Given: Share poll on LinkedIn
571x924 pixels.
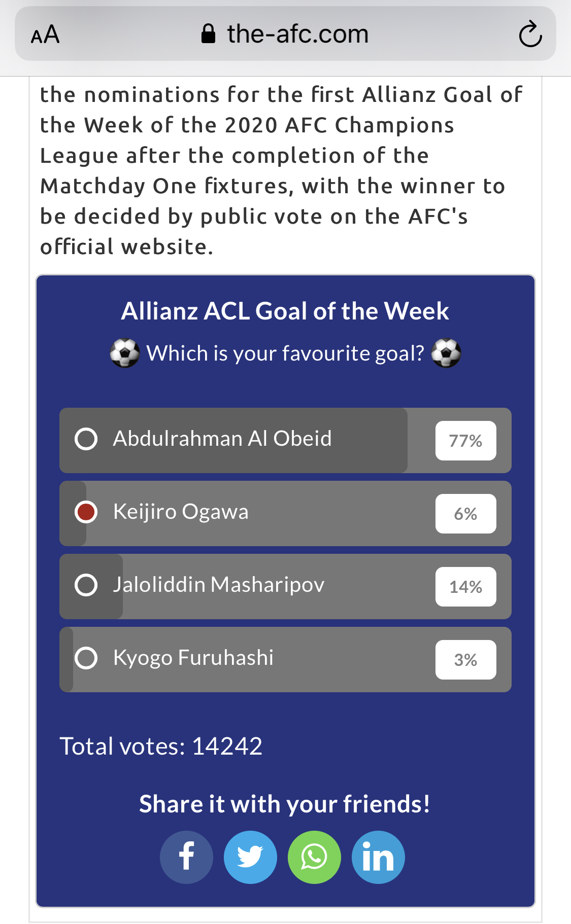Looking at the screenshot, I should pyautogui.click(x=378, y=857).
